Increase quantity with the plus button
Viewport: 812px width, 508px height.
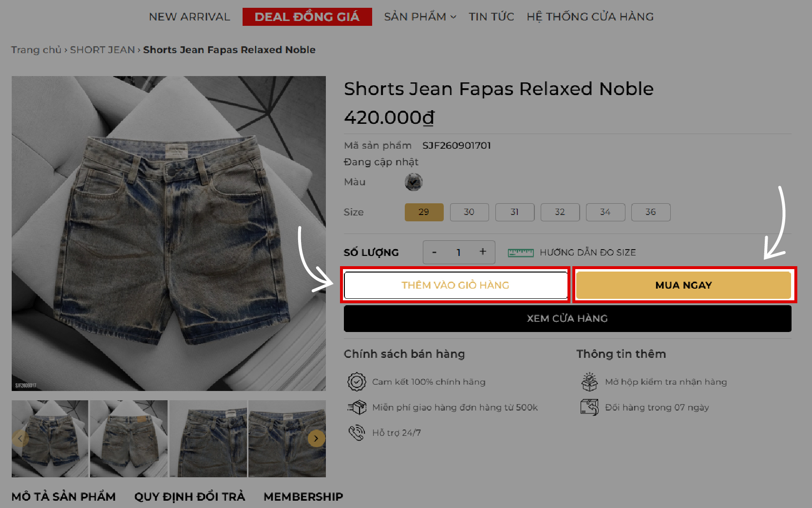(x=483, y=252)
